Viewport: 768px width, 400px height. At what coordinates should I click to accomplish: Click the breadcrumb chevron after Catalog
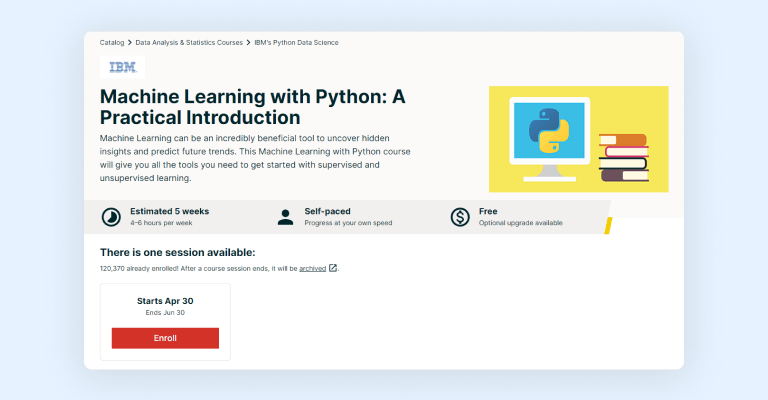(130, 43)
